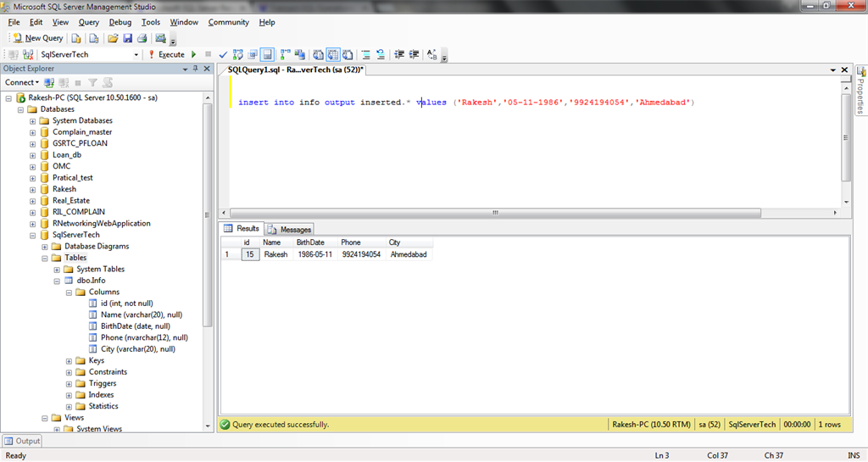Click the Parse query checkmark icon
868x462 pixels.
point(223,54)
